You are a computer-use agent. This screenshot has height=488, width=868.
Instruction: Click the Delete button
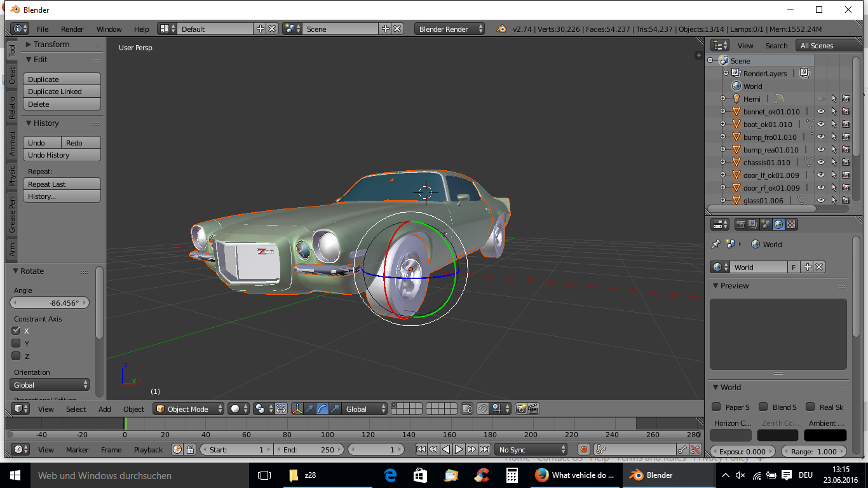(x=62, y=104)
